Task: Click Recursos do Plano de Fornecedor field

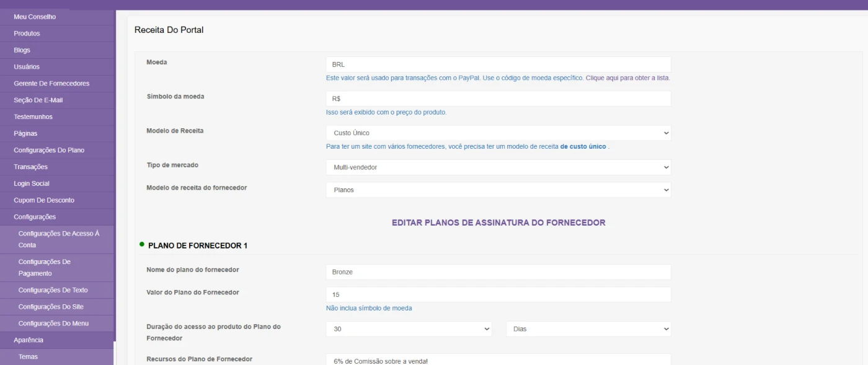Action: pyautogui.click(x=498, y=359)
